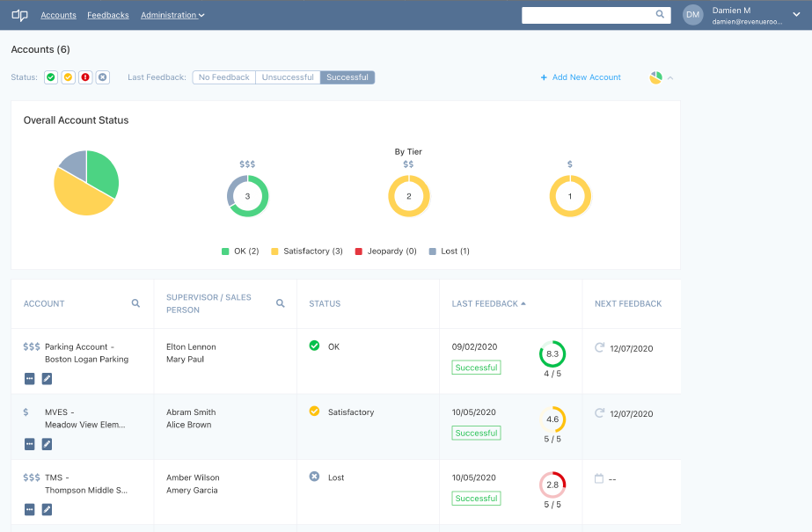
Task: Click Add New Account
Action: [x=581, y=77]
